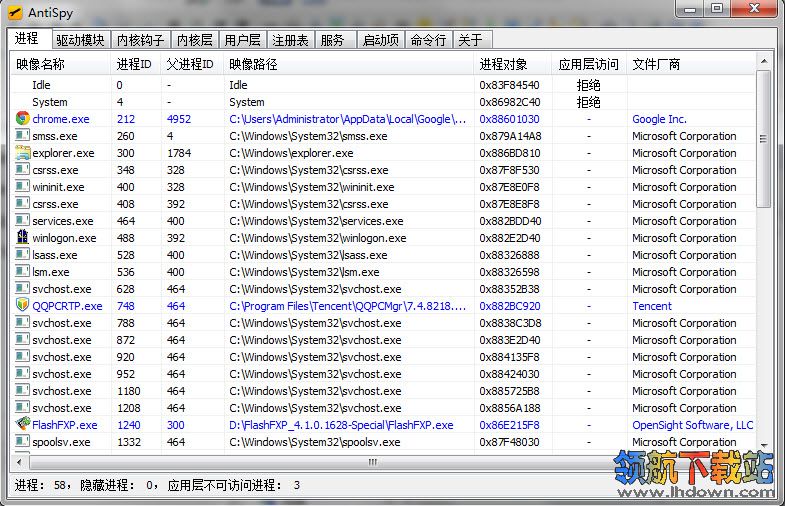Screen dimensions: 785x506
Task: Click the 拒绝 cell in System row
Action: click(x=588, y=102)
